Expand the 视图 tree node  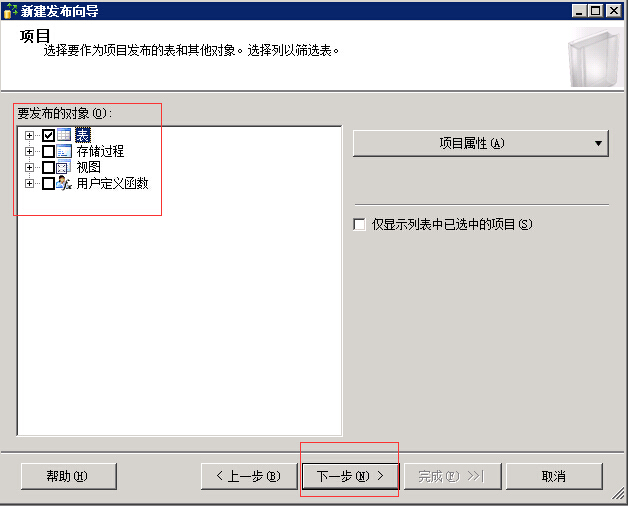29,167
